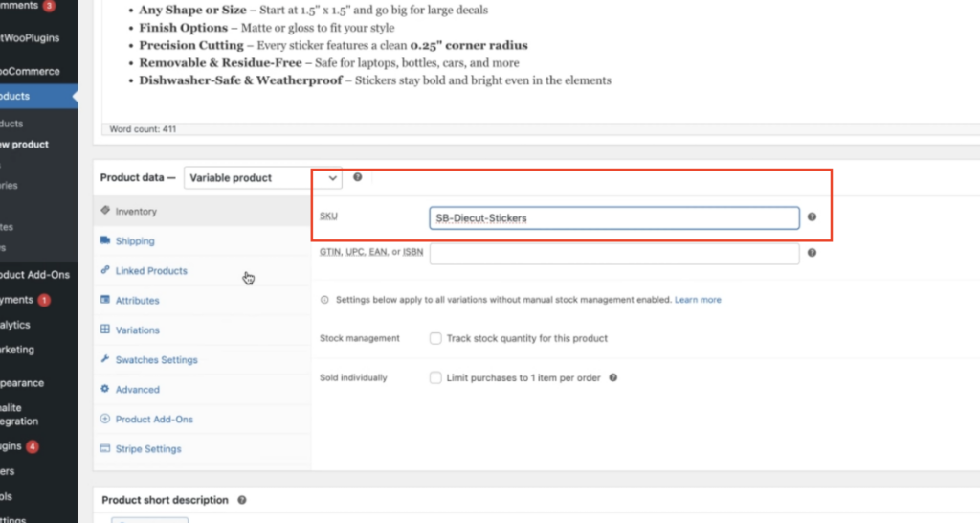Click the Inventory tab icon
The width and height of the screenshot is (980, 523).
[105, 211]
